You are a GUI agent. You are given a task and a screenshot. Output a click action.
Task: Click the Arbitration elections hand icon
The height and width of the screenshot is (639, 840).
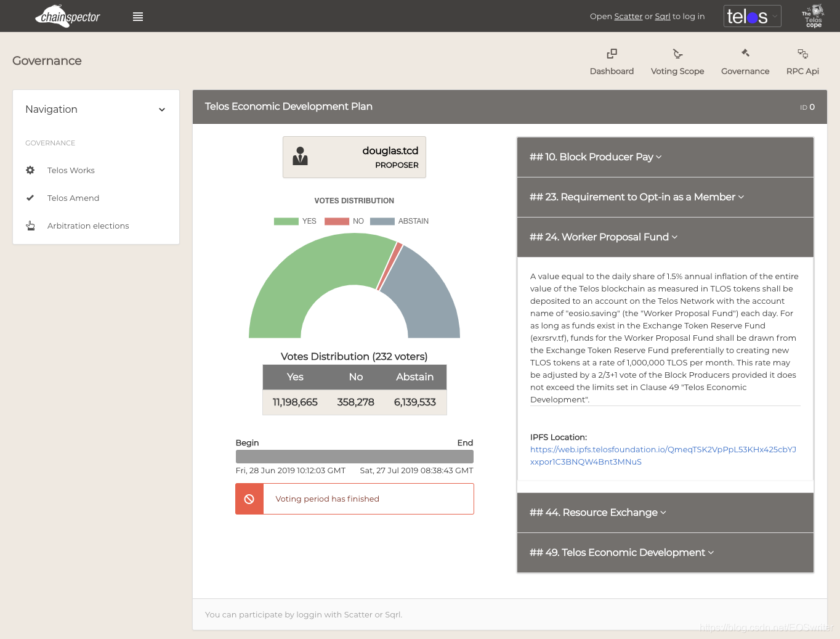[30, 226]
